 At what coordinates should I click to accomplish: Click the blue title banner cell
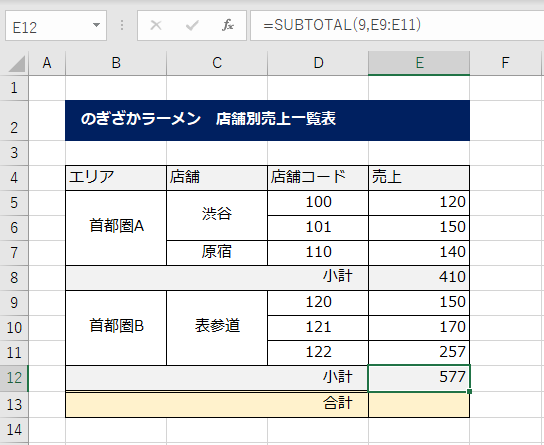point(267,120)
